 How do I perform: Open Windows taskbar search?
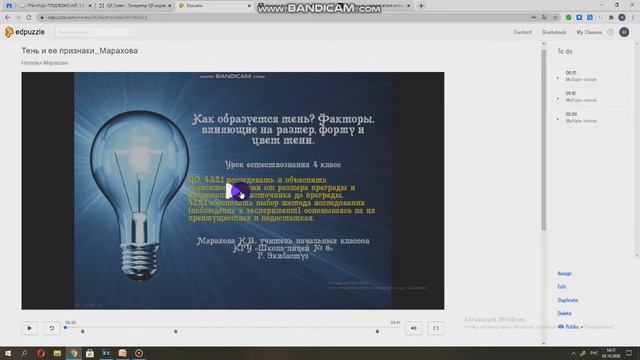(x=24, y=353)
